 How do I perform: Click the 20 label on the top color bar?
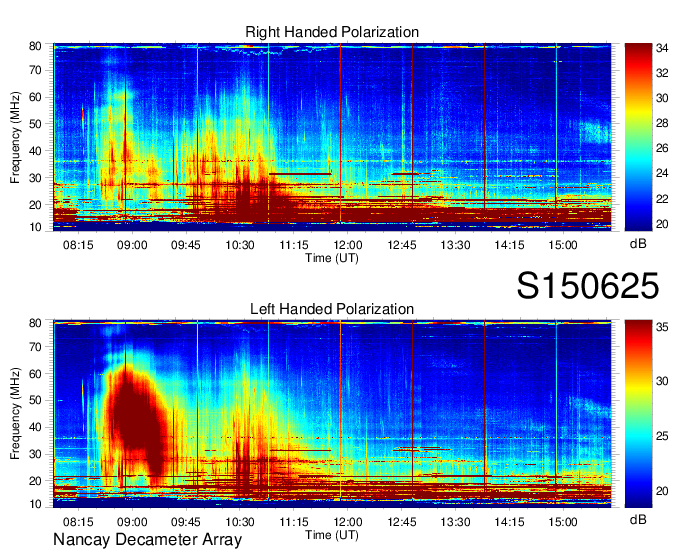click(x=662, y=224)
